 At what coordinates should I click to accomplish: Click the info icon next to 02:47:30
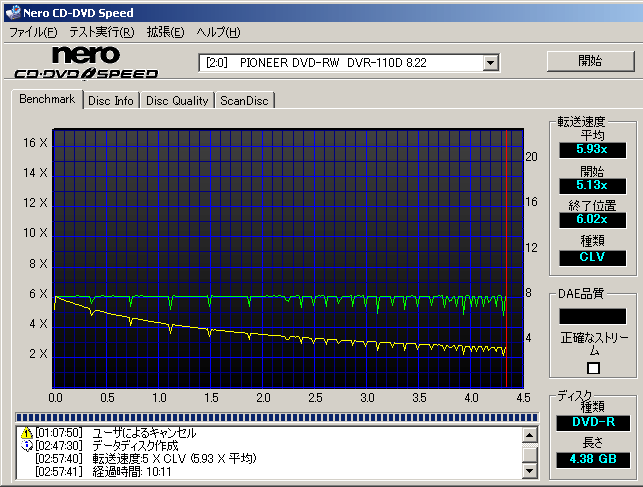tap(27, 446)
